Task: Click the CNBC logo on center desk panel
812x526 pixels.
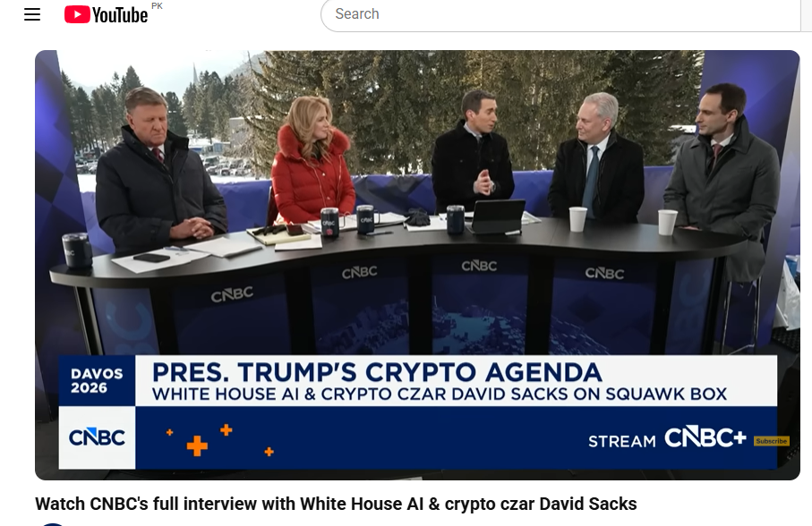Action: point(479,266)
